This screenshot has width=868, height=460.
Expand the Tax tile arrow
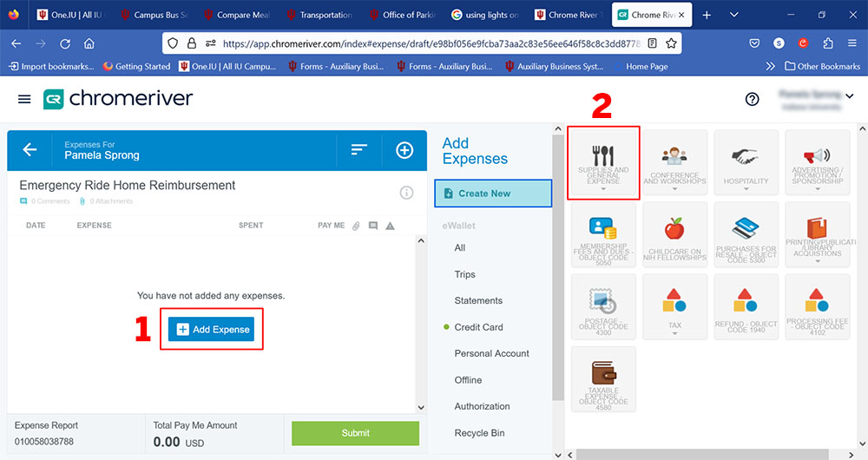coord(674,333)
